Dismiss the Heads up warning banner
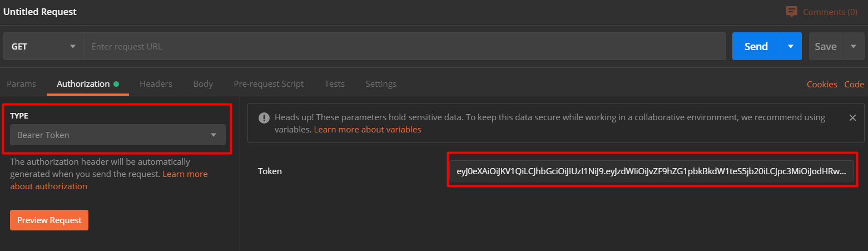This screenshot has height=251, width=868. click(852, 118)
